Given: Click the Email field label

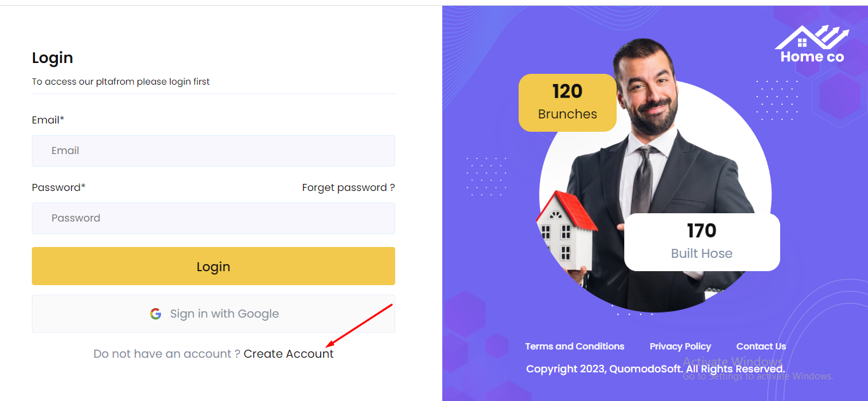Looking at the screenshot, I should coord(48,120).
